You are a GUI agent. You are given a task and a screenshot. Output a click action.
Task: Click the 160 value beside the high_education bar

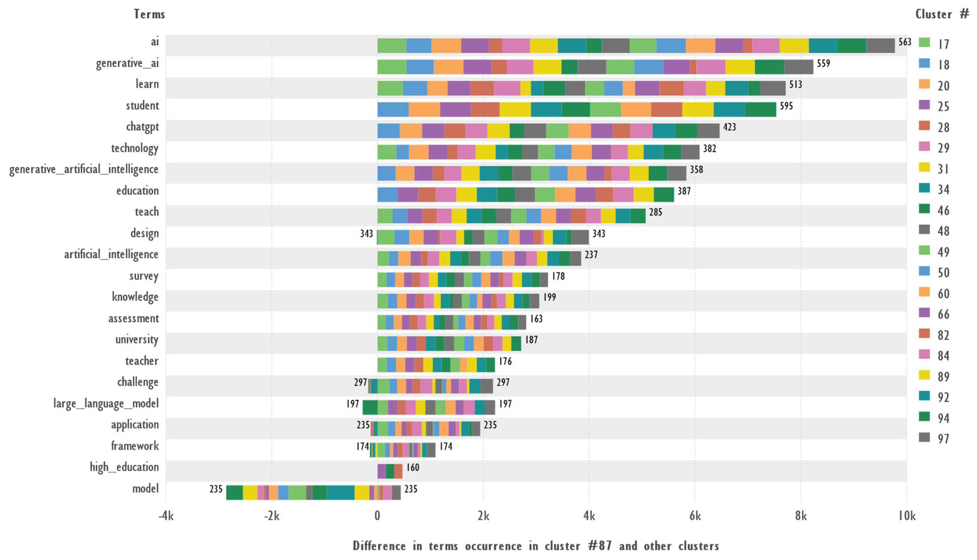[413, 468]
